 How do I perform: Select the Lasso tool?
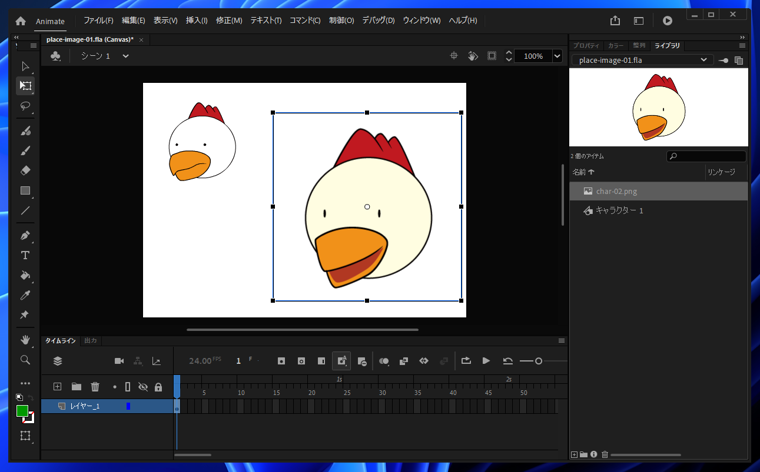[x=26, y=106]
